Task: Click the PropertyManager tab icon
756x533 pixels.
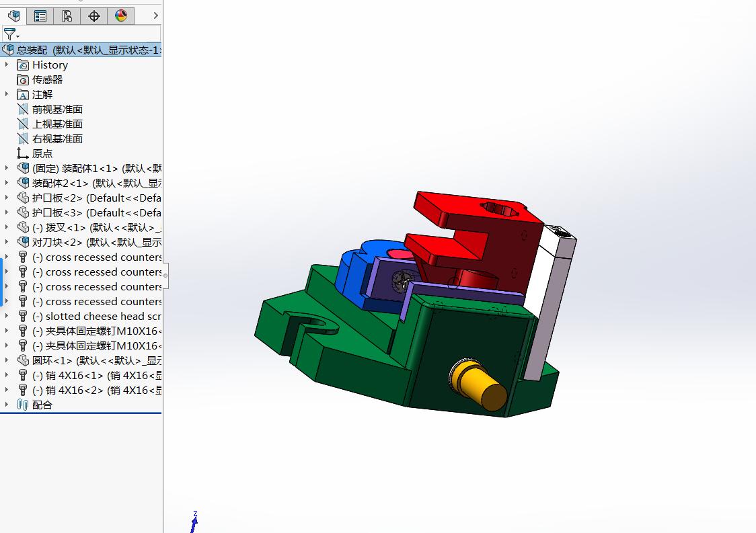Action: 40,15
